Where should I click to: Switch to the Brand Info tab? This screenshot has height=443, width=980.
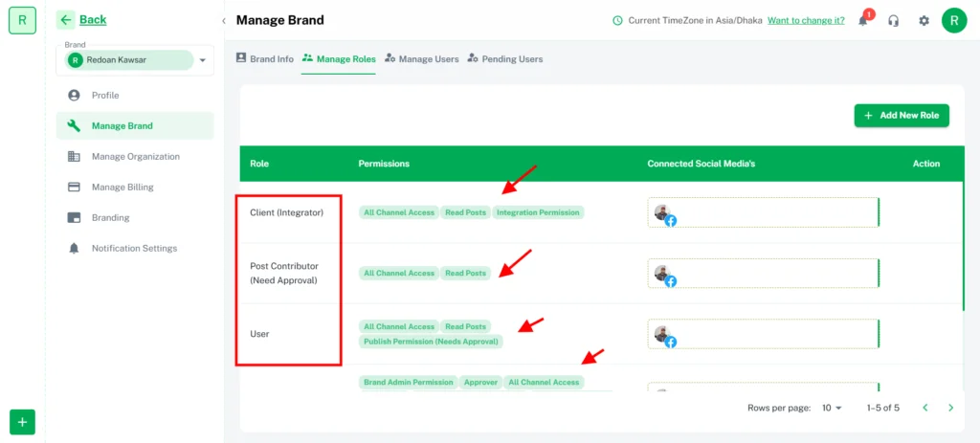click(265, 59)
